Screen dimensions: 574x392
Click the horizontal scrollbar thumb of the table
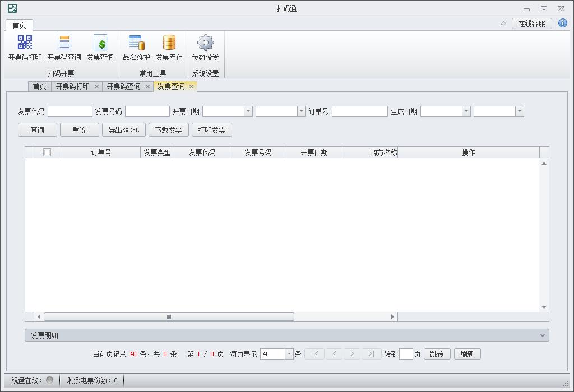(168, 317)
